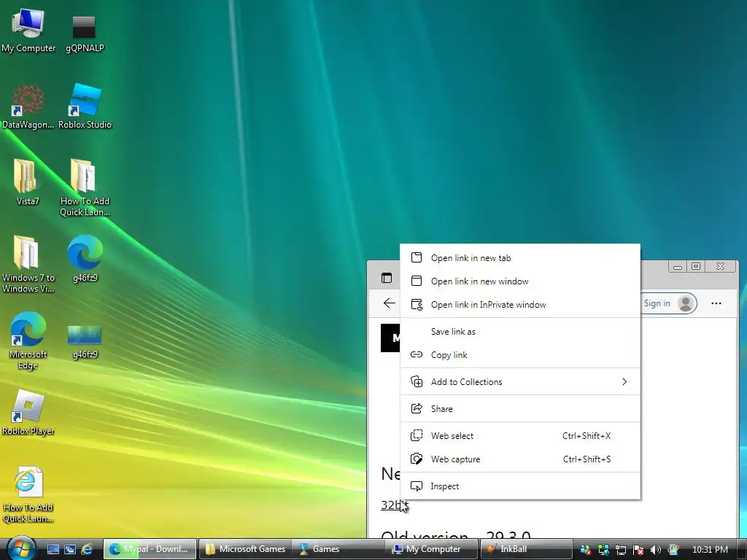This screenshot has width=747, height=560.
Task: Open How To Add Quick Launch folder
Action: tap(85, 187)
